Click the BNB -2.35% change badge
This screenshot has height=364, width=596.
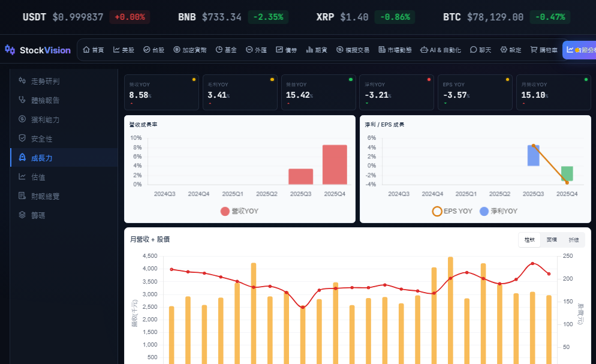pyautogui.click(x=268, y=17)
